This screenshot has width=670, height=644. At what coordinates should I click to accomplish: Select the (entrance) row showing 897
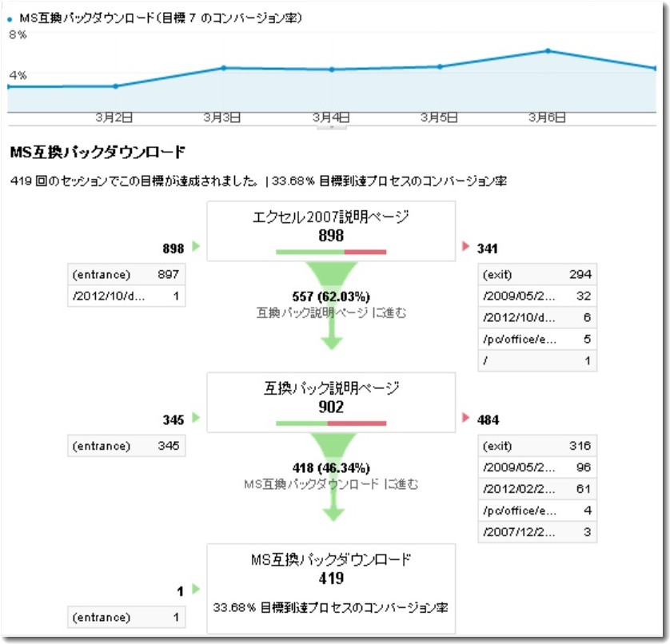click(126, 274)
